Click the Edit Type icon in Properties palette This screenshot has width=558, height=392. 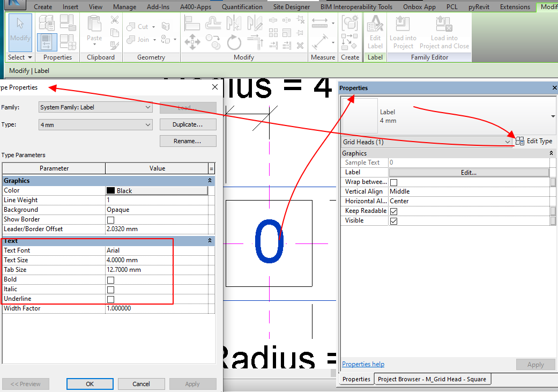(519, 141)
